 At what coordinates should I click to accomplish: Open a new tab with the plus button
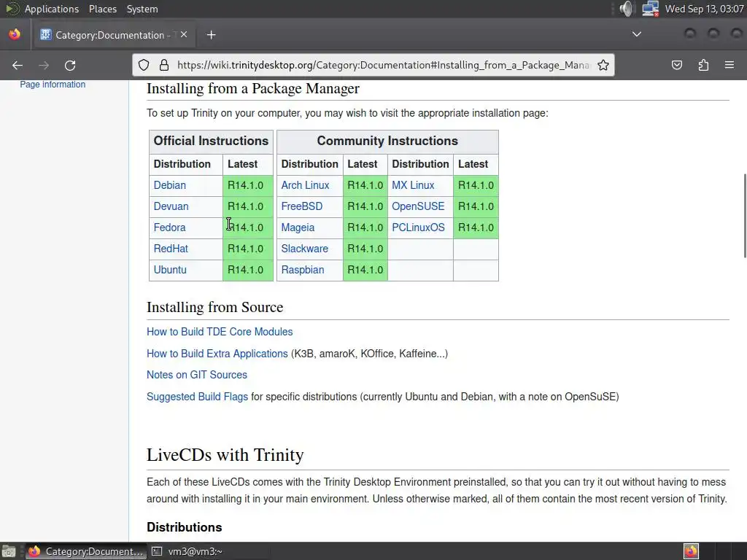211,35
